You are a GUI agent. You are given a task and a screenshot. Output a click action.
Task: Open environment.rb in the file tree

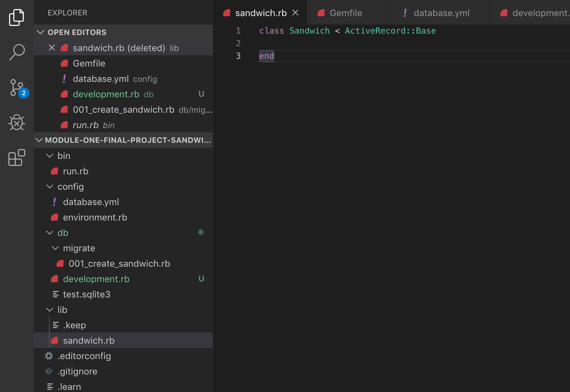tap(95, 217)
